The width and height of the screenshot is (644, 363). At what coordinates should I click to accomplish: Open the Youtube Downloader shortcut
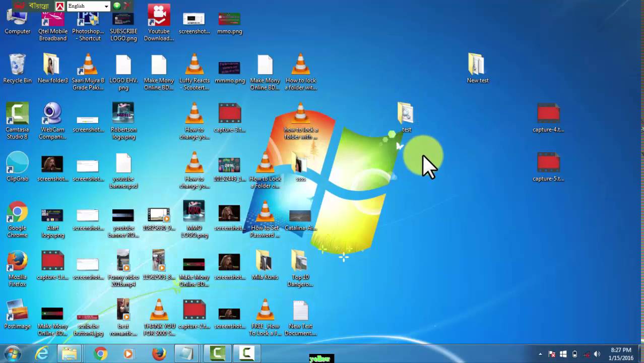(159, 24)
